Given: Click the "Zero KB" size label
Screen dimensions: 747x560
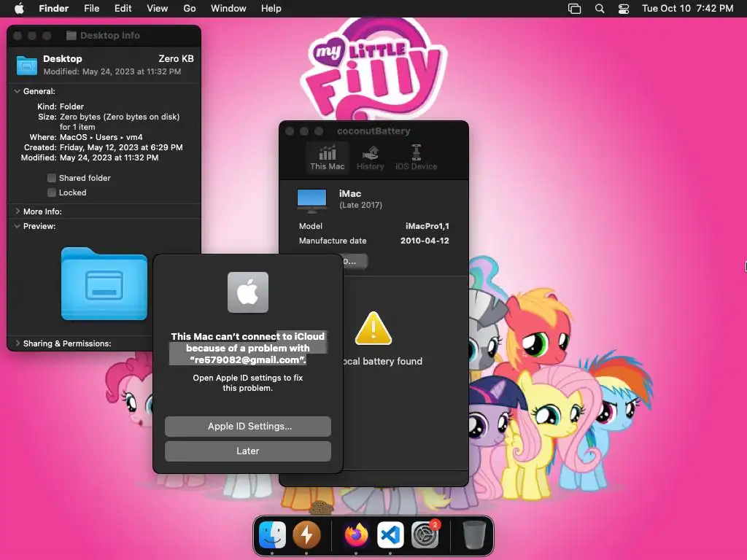Looking at the screenshot, I should pos(177,58).
